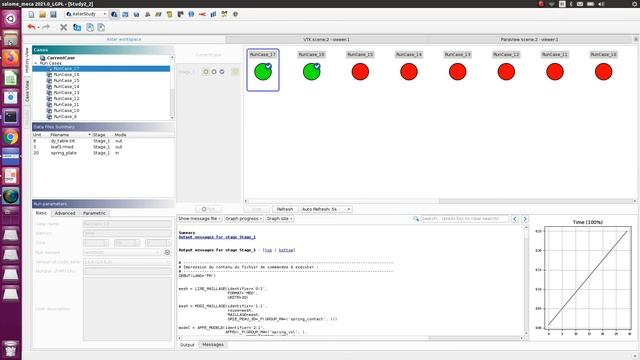
Task: Click the 'top' link in output header
Action: (268, 250)
